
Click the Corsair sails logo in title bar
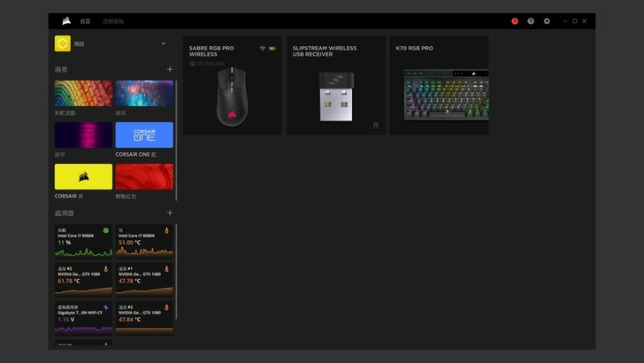66,21
